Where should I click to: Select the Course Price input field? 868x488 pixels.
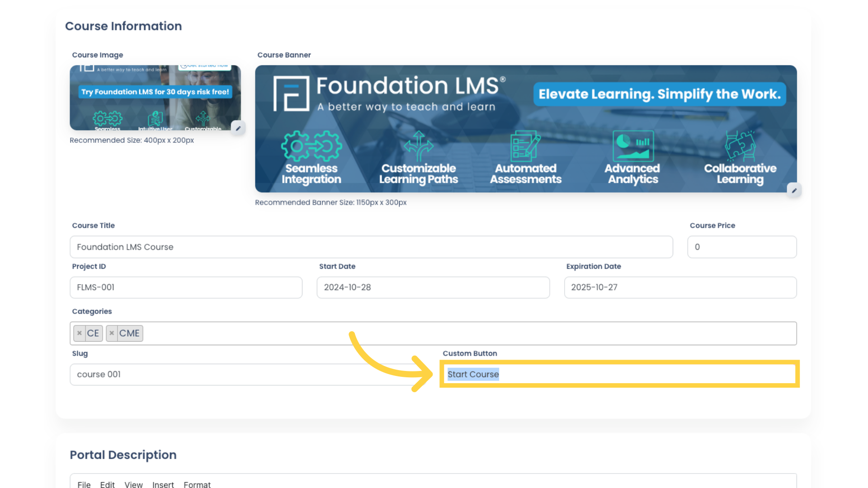pos(741,247)
